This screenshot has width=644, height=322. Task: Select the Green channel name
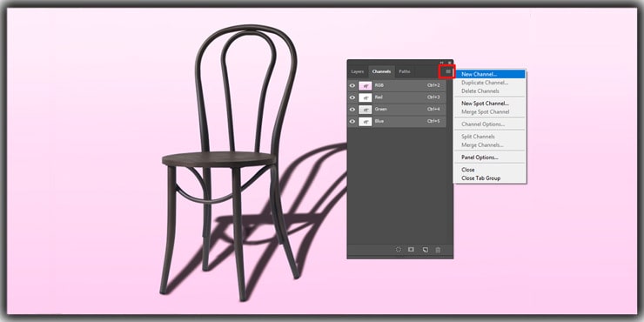380,110
